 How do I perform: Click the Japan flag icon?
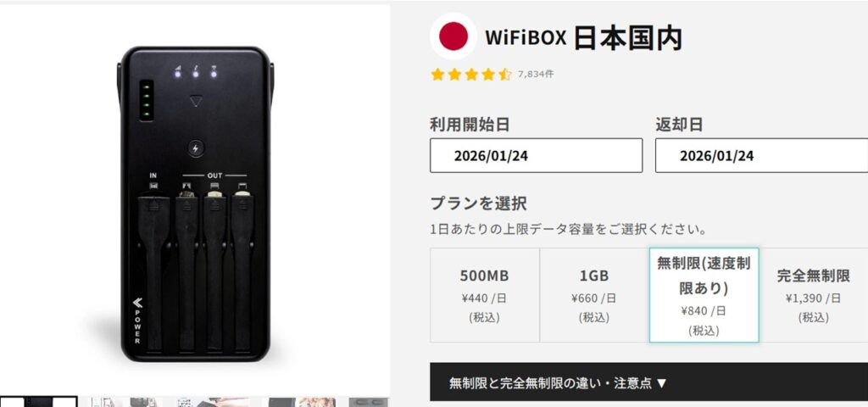(453, 36)
